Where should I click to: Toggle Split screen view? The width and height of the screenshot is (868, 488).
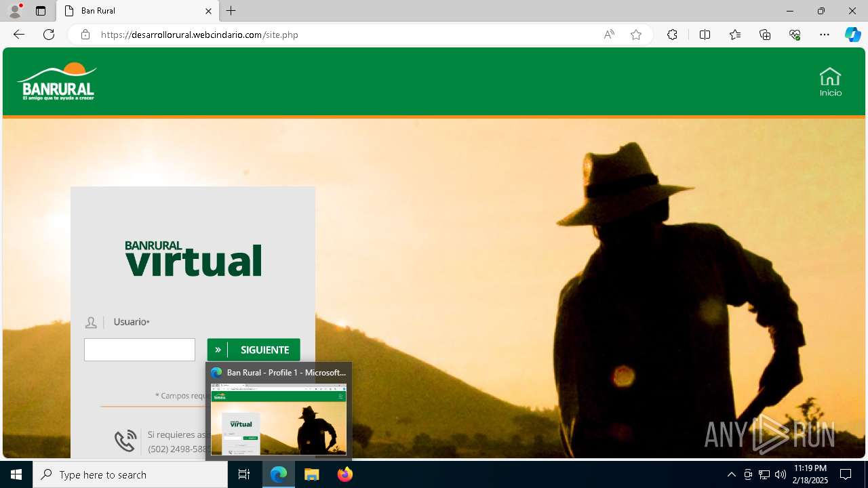(x=705, y=35)
